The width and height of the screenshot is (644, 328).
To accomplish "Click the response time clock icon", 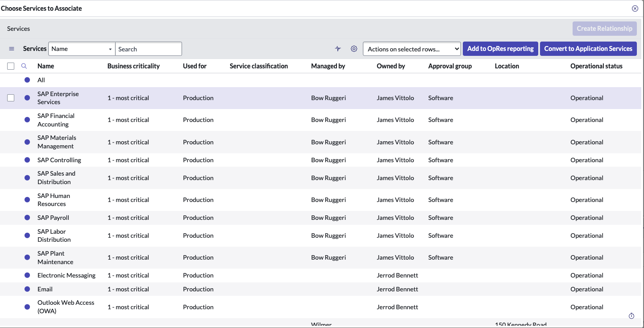I will (x=632, y=316).
